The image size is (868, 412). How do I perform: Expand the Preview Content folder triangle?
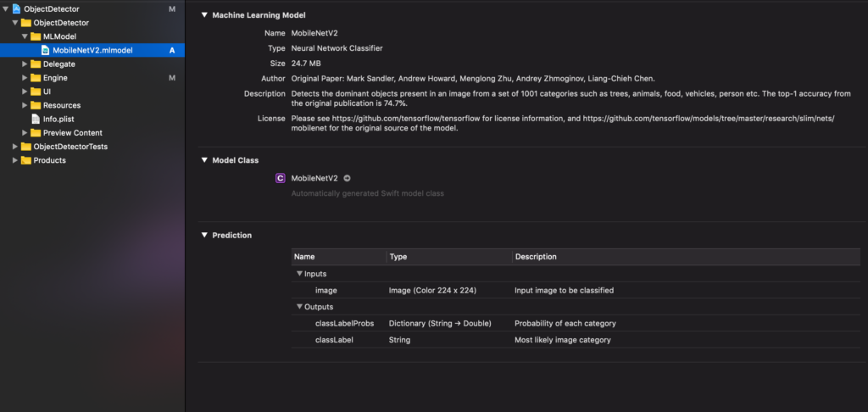point(25,133)
